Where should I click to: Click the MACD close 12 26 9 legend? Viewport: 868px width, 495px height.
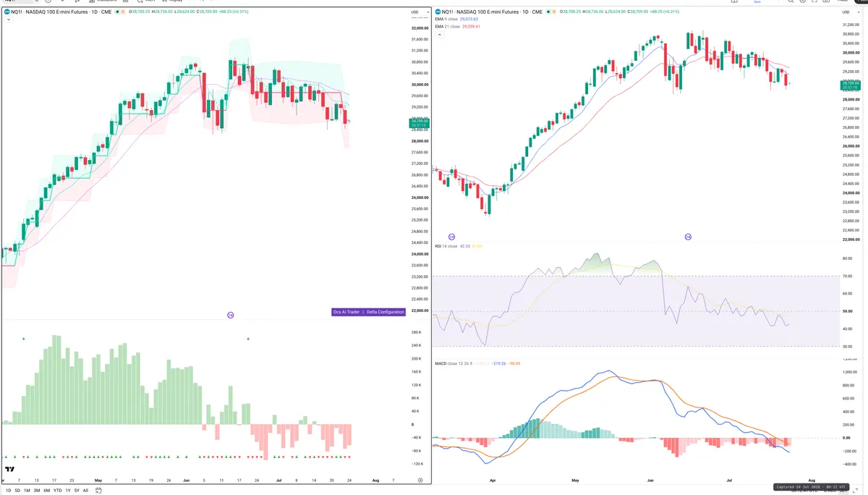(x=453, y=363)
